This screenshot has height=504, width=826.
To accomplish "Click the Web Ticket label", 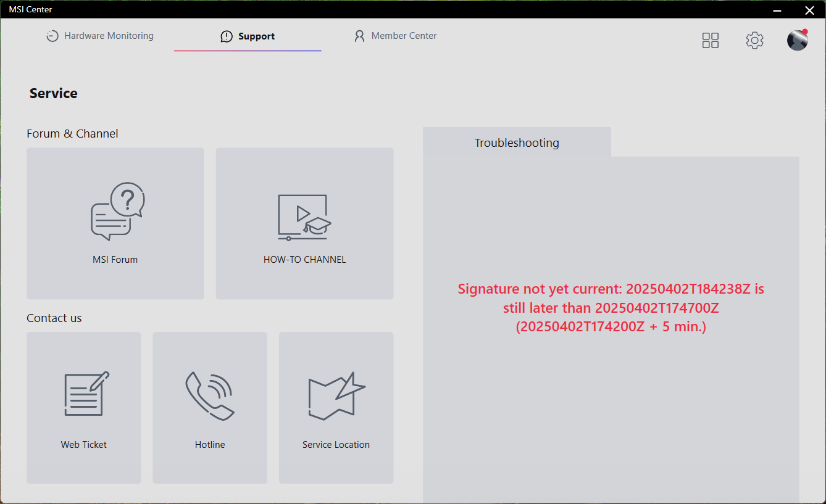I will coord(84,445).
